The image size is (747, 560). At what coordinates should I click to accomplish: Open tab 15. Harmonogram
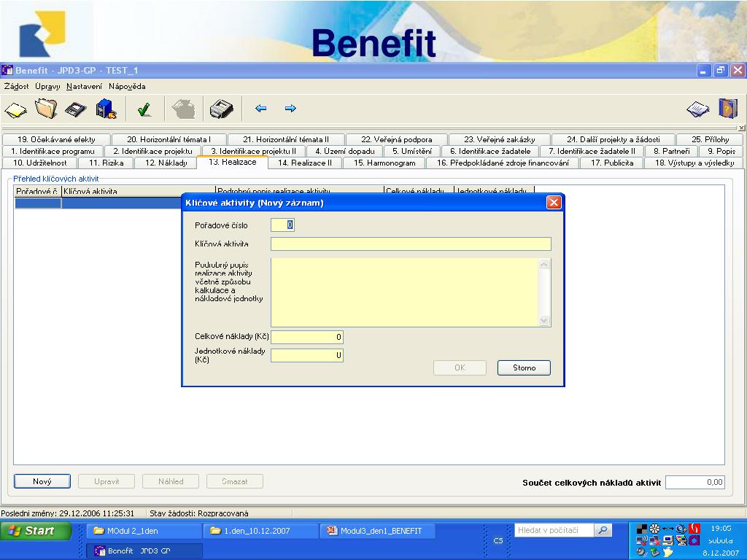[x=384, y=163]
